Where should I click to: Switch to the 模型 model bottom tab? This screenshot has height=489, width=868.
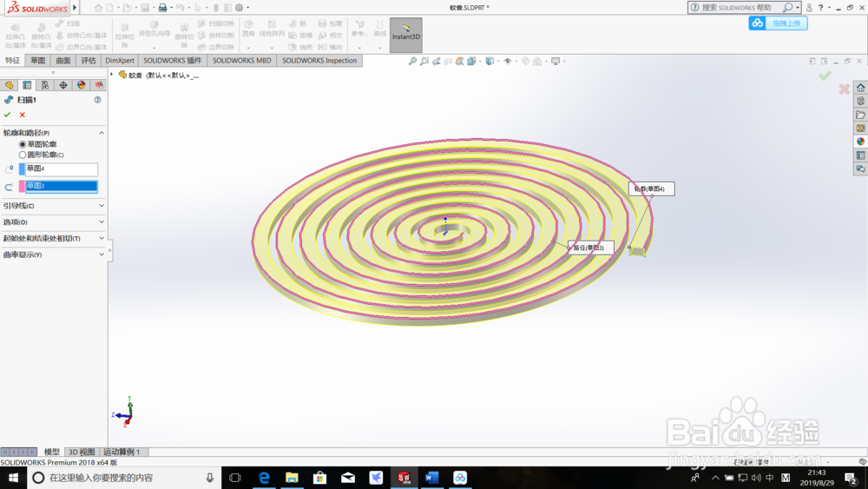(51, 452)
